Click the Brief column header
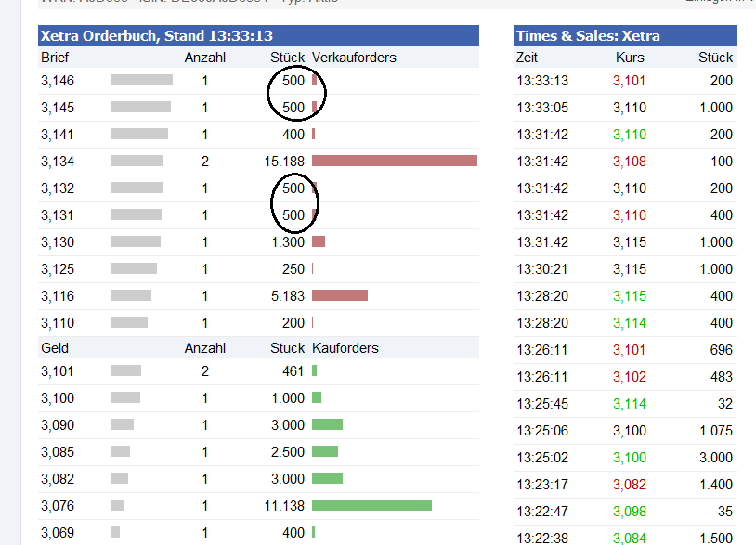This screenshot has height=545, width=756. 55,58
